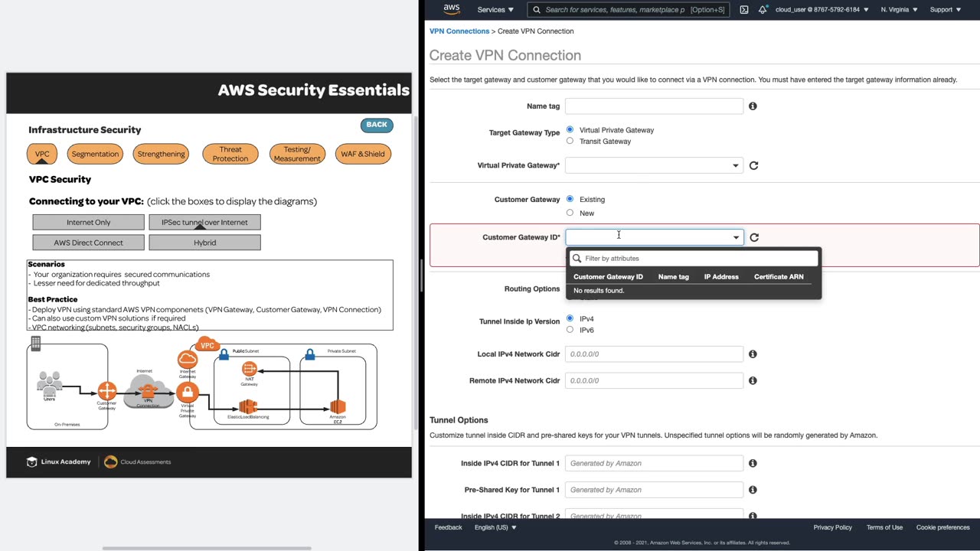980x551 pixels.
Task: Select Virtual Private Gateway target type
Action: pyautogui.click(x=570, y=129)
